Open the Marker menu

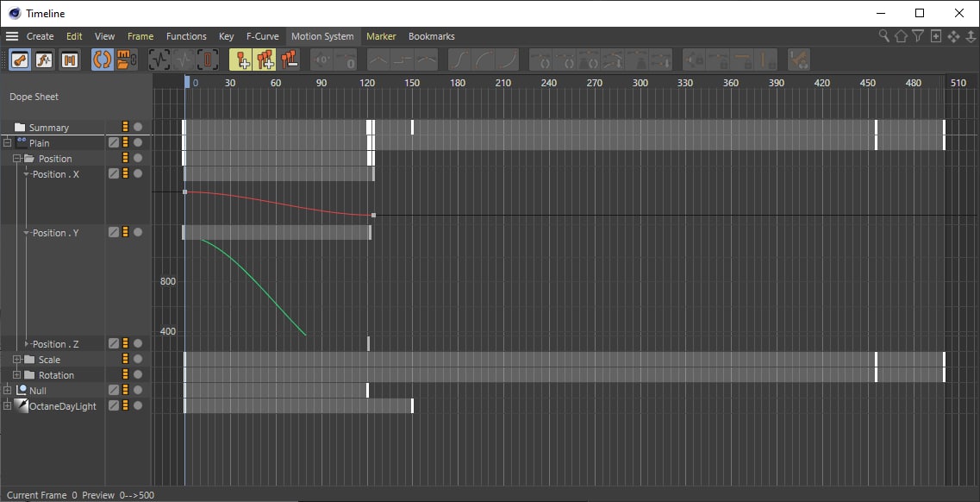tap(381, 36)
